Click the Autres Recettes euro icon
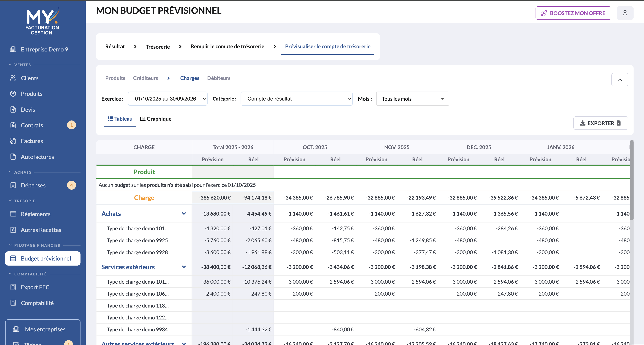644x345 pixels. 13,230
